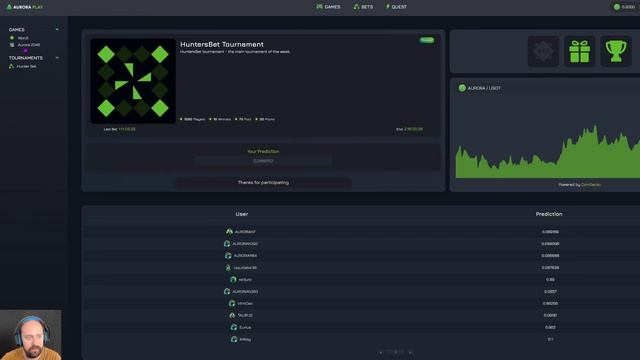Click the avatar of the fifth leaderboard user

[233, 280]
